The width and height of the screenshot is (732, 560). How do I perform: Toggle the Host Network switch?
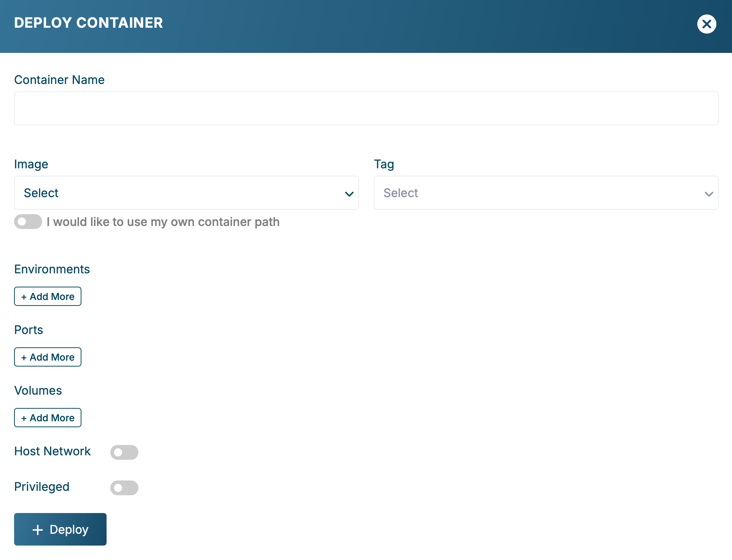(124, 452)
